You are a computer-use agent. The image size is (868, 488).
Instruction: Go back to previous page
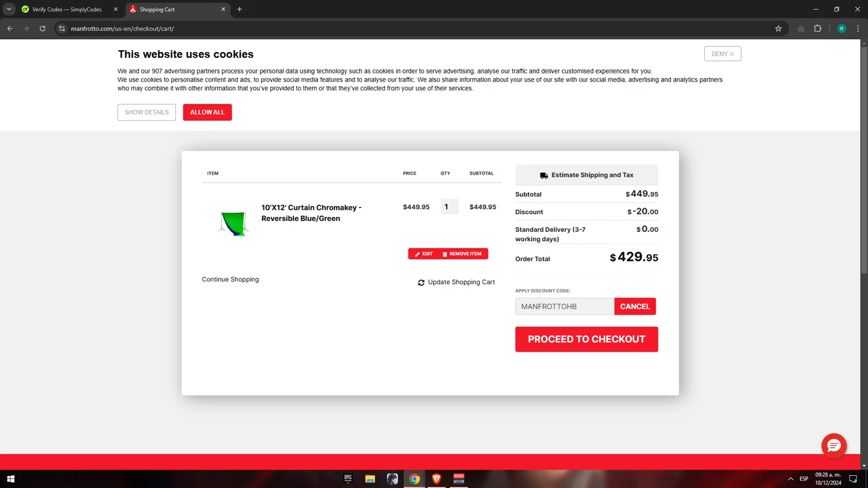[10, 28]
